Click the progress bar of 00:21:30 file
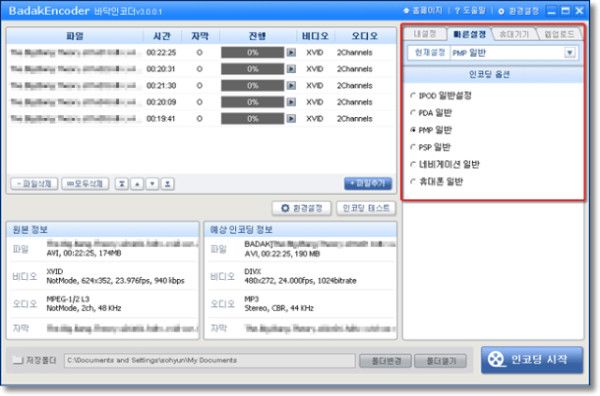Viewport: 600px width, 396px height. [x=253, y=85]
